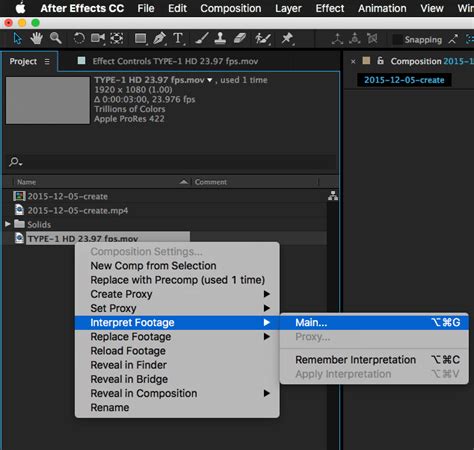Open the Create Proxy submenu
This screenshot has height=450, width=474.
pyautogui.click(x=177, y=294)
